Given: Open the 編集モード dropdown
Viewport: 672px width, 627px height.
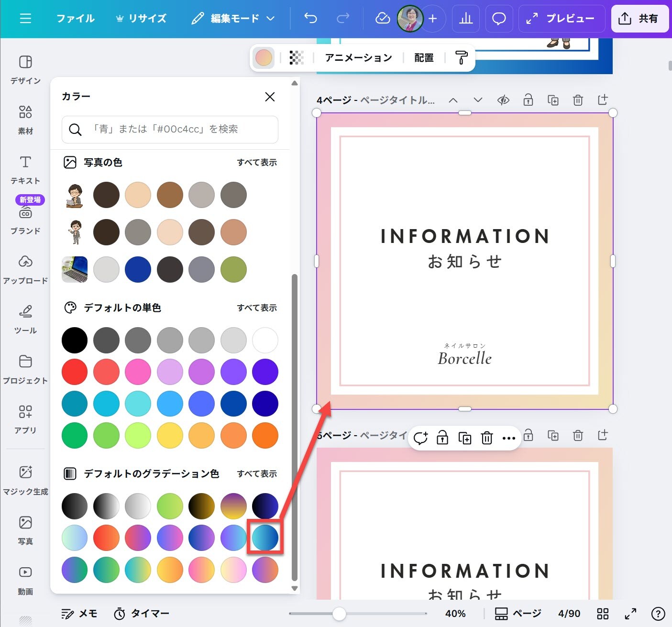Looking at the screenshot, I should click(x=233, y=19).
